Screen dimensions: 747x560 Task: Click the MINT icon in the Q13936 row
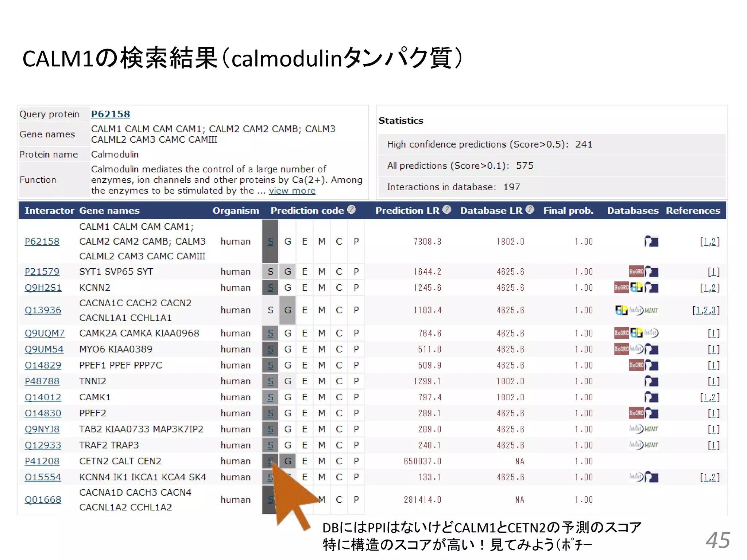pyautogui.click(x=651, y=310)
